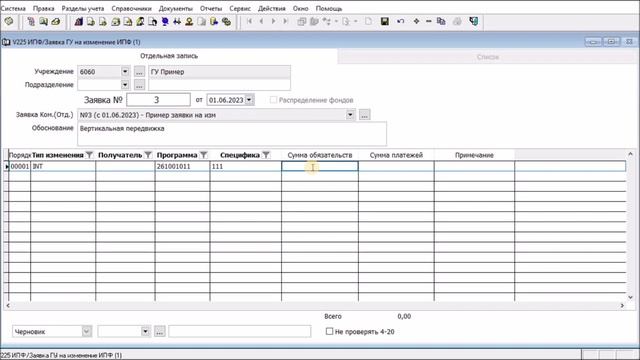640x360 pixels.
Task: Click the dark building chart toolbar icon
Action: point(78,21)
